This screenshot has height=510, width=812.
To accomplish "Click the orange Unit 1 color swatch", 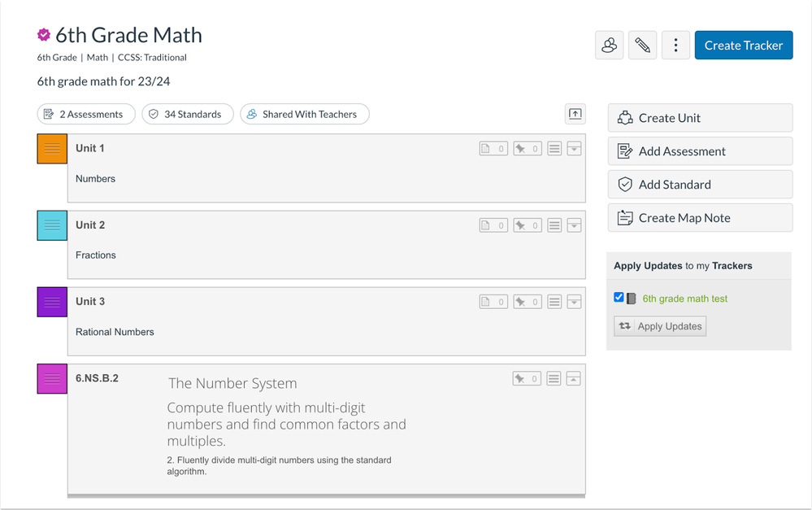I will (x=52, y=149).
